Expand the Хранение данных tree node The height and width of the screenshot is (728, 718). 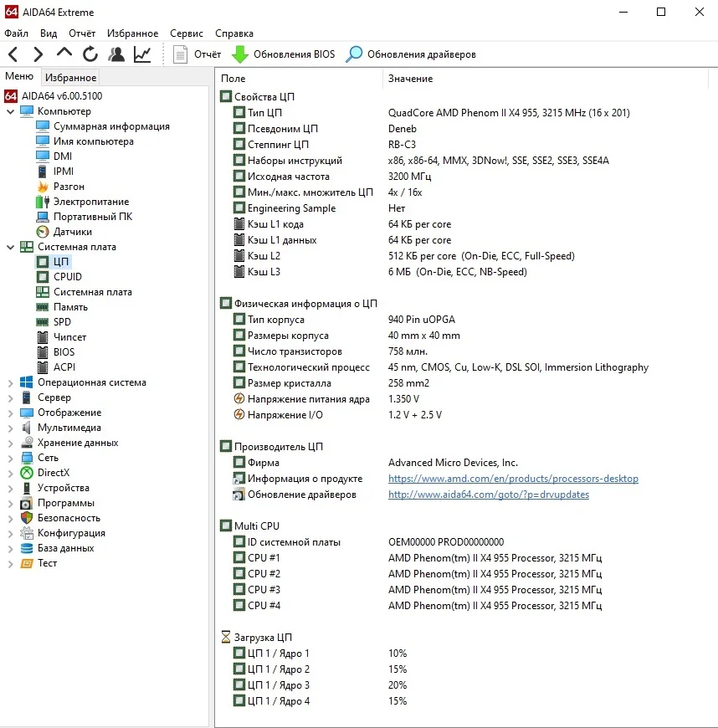[x=11, y=443]
